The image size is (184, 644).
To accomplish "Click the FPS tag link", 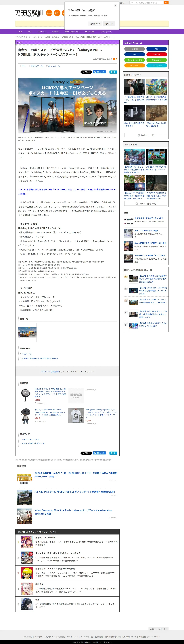I will tap(23, 66).
